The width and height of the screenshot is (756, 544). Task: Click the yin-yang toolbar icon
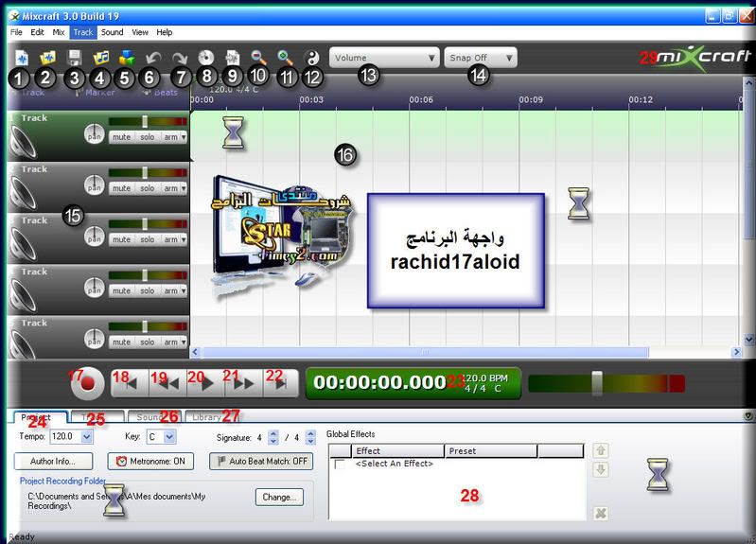pyautogui.click(x=312, y=59)
